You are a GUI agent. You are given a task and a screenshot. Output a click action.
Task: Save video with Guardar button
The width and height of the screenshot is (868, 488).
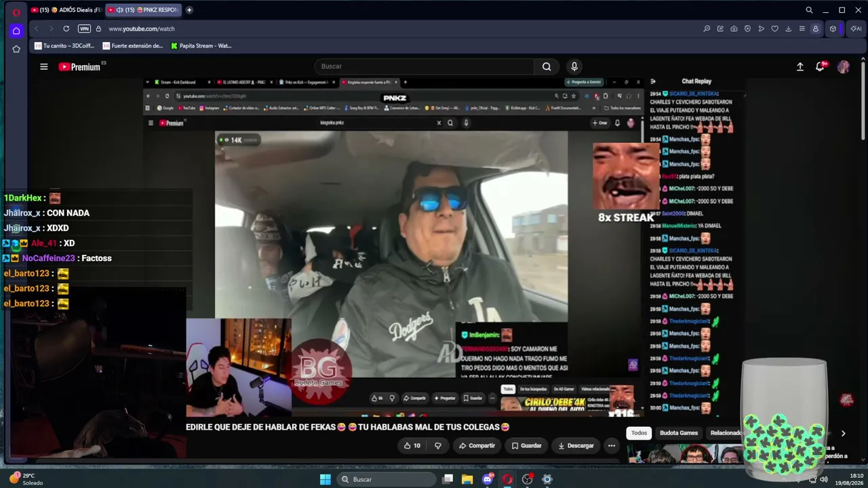[526, 445]
